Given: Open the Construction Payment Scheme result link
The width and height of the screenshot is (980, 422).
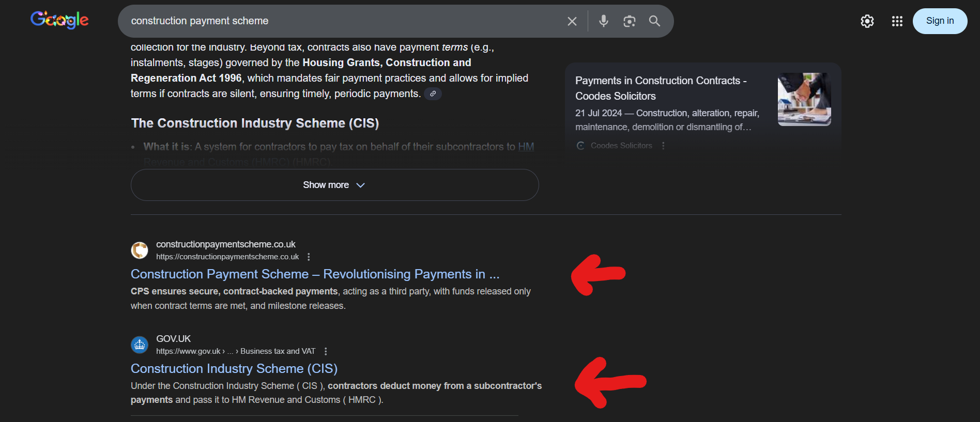Looking at the screenshot, I should (x=315, y=274).
